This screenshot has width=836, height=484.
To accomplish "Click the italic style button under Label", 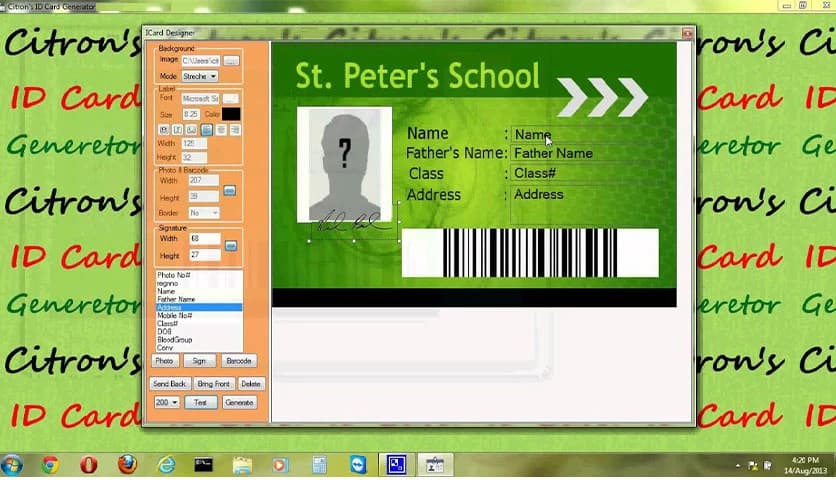I will pos(178,130).
